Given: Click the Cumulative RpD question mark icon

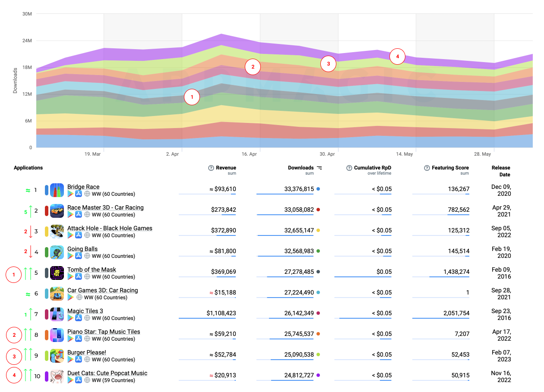Looking at the screenshot, I should [x=349, y=168].
